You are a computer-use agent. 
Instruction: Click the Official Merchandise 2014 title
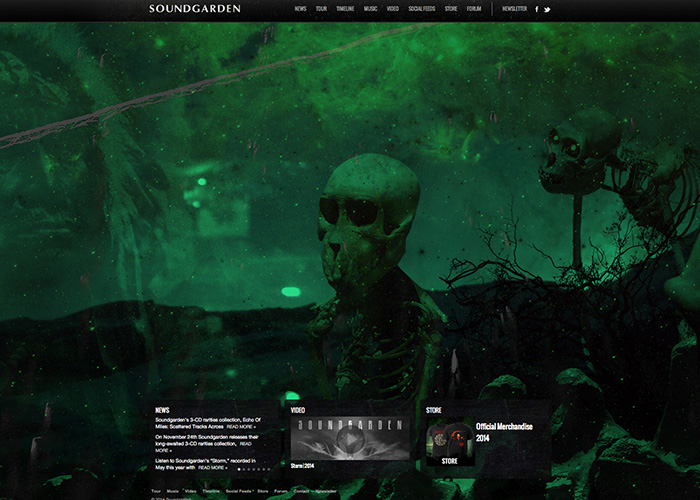click(x=504, y=432)
